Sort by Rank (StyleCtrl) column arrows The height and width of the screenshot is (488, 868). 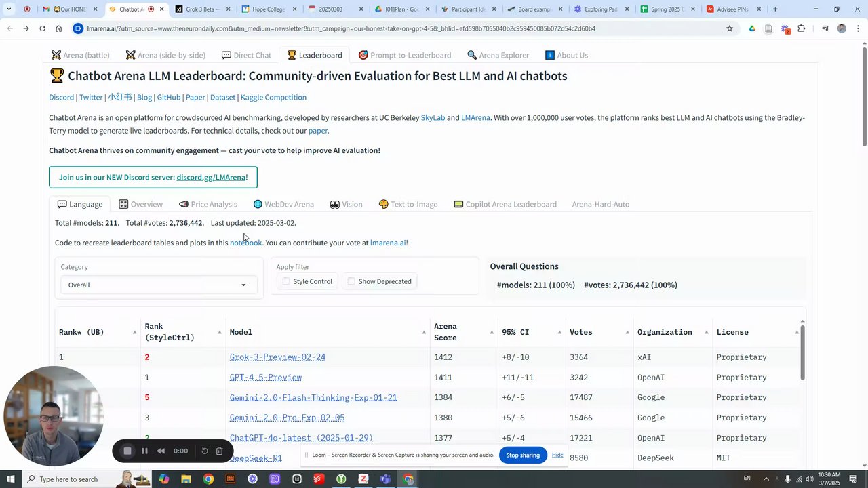pos(219,332)
